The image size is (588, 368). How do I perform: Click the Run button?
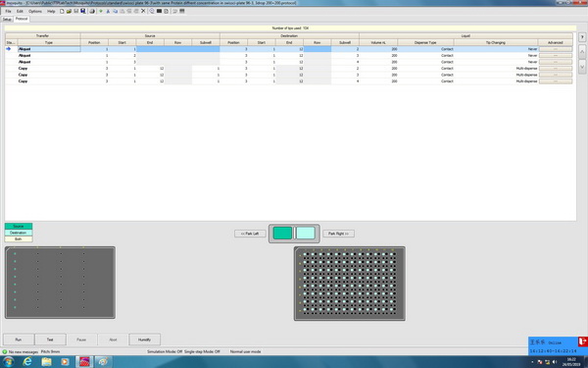19,340
